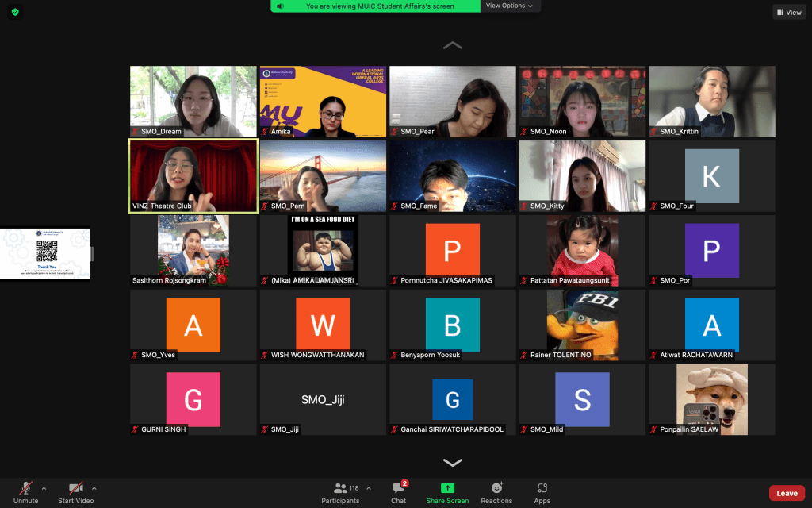Select Rainer TOLENTINO's video tile
The width and height of the screenshot is (812, 508).
click(582, 325)
